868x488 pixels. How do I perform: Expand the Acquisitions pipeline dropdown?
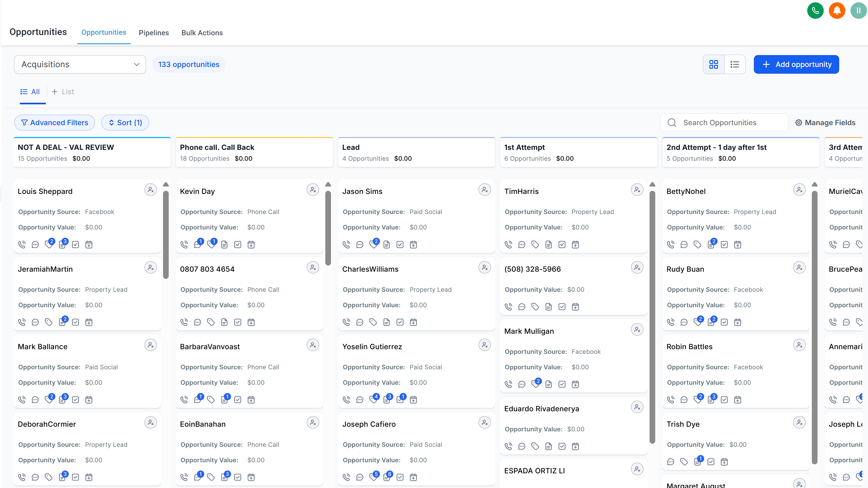pyautogui.click(x=80, y=64)
